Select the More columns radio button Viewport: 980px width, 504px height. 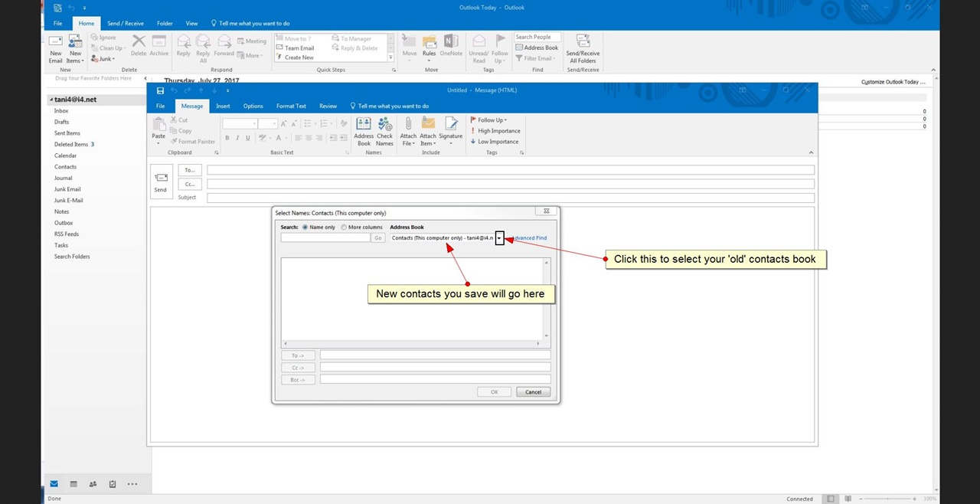344,227
